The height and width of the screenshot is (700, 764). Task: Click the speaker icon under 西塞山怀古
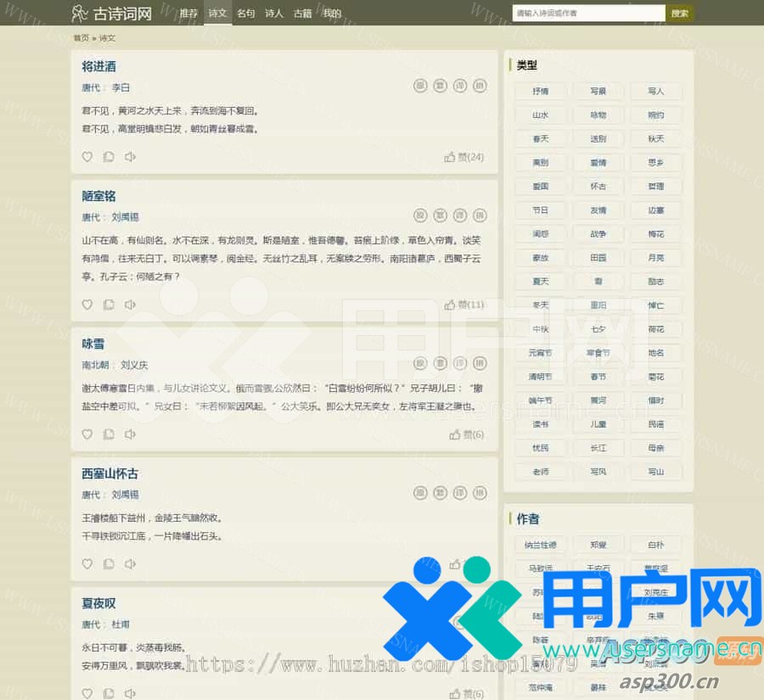click(130, 564)
